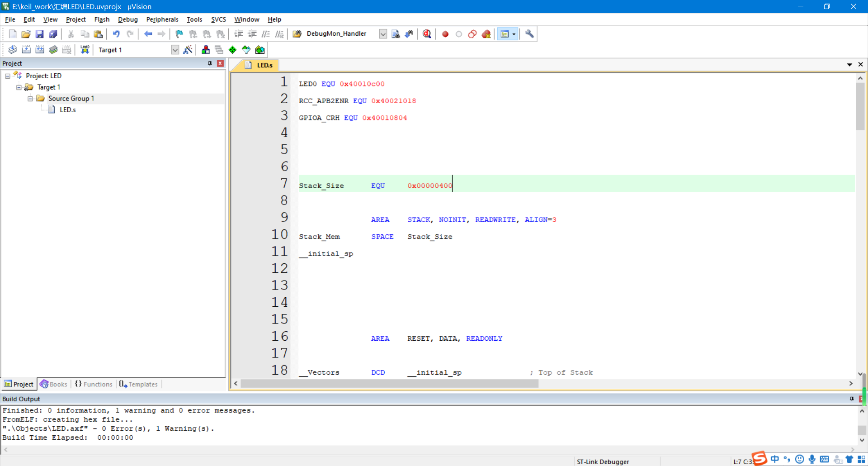Close the Project panel
The image size is (868, 466).
(221, 63)
